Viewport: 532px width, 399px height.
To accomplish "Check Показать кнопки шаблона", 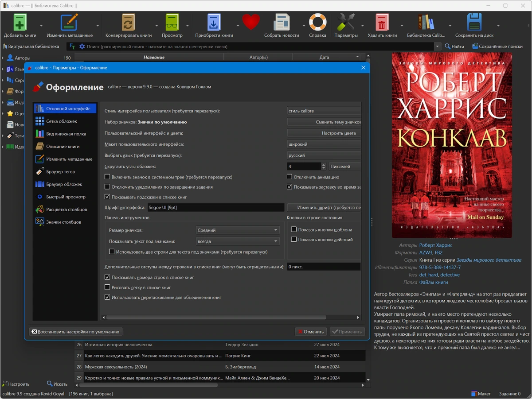I will pos(294,229).
